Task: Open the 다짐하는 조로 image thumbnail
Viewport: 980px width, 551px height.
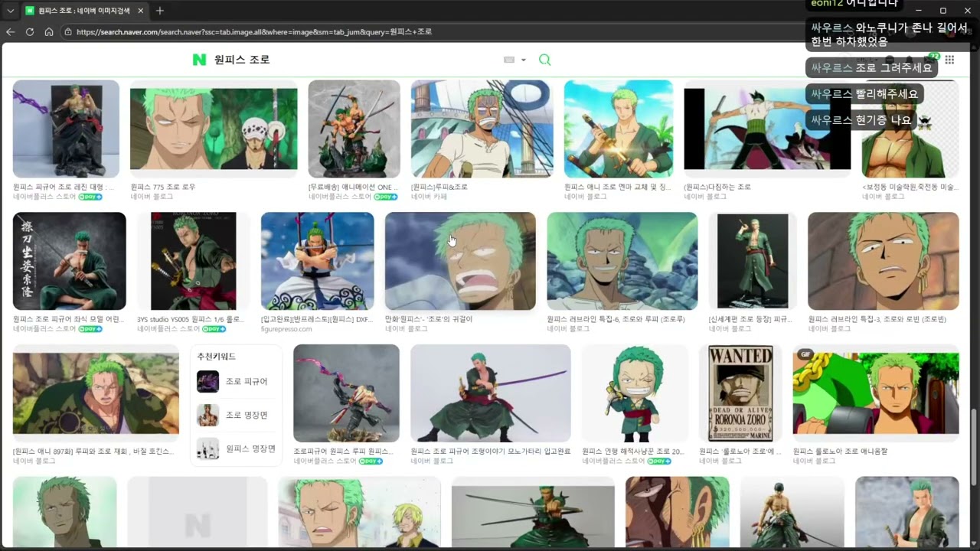Action: pos(767,129)
